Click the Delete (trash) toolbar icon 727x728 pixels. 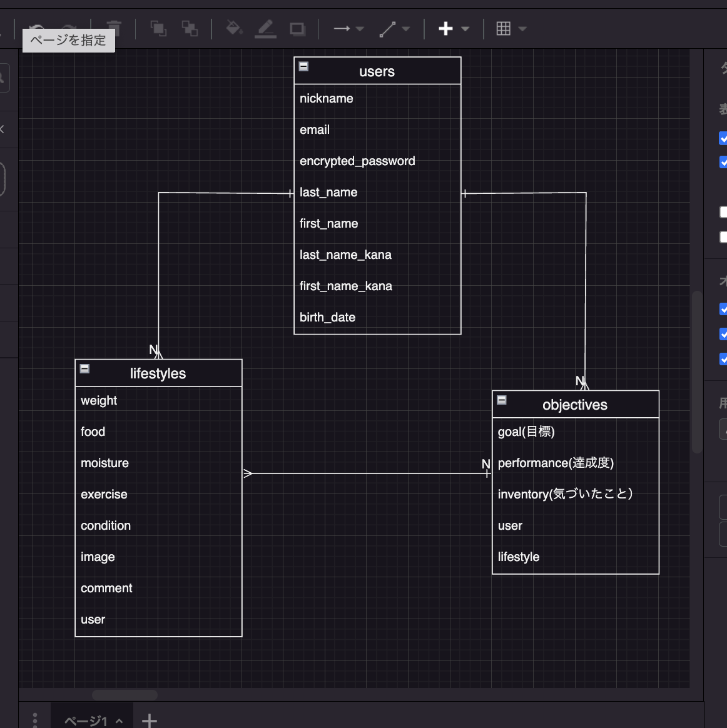coord(113,29)
